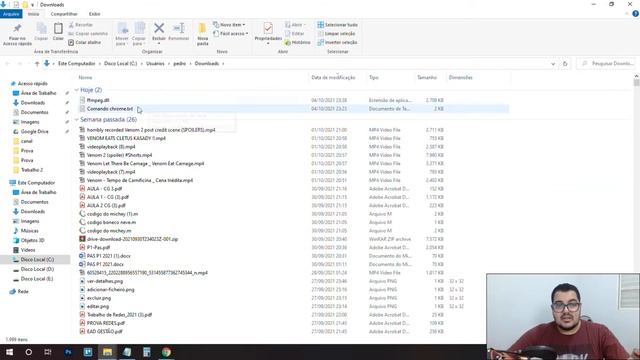Open the Fácil acesso dropdown
The image size is (640, 360).
[231, 33]
